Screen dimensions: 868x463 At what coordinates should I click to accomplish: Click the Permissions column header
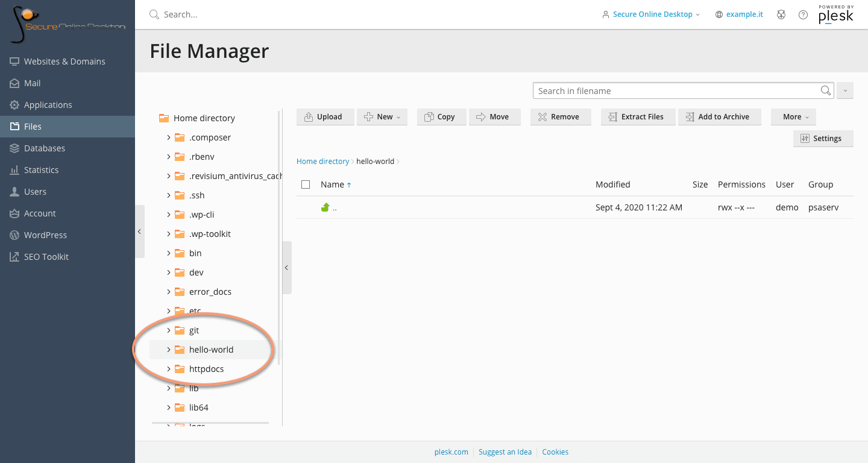(741, 184)
